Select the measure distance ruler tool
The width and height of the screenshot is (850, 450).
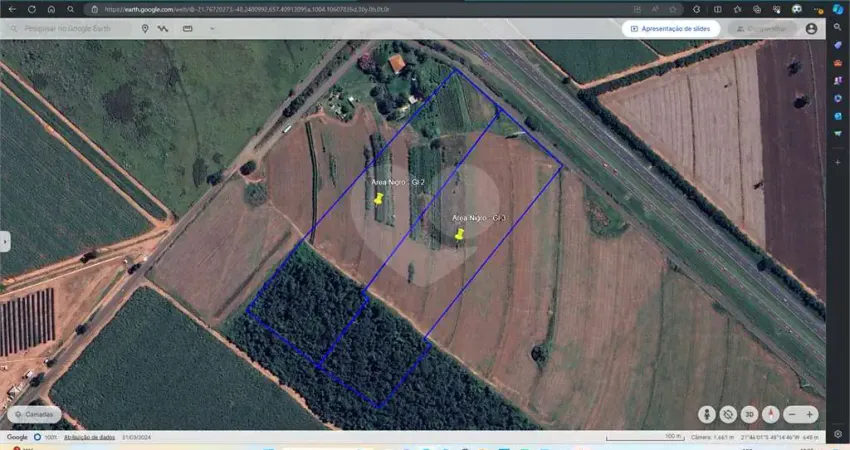point(188,28)
